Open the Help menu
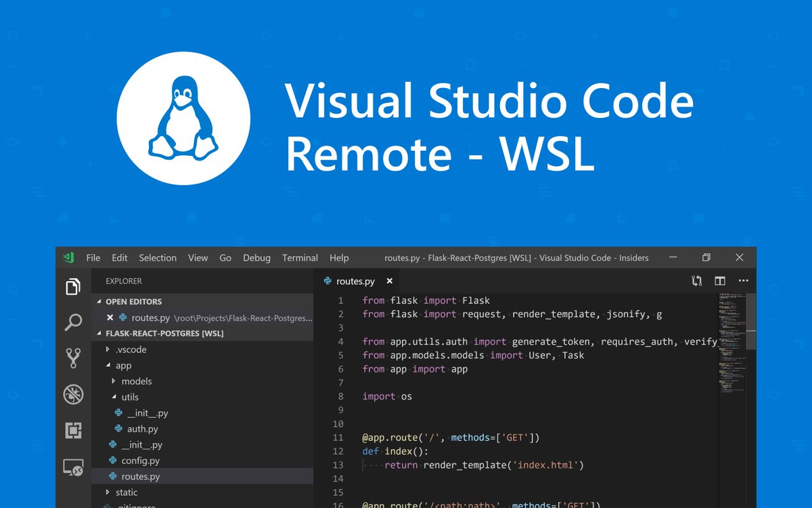Image resolution: width=812 pixels, height=508 pixels. tap(339, 258)
